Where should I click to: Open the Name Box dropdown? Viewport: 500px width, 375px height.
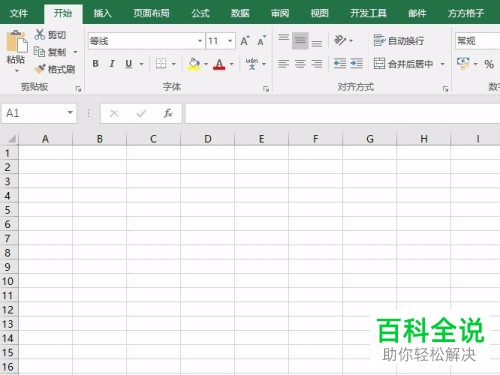70,113
